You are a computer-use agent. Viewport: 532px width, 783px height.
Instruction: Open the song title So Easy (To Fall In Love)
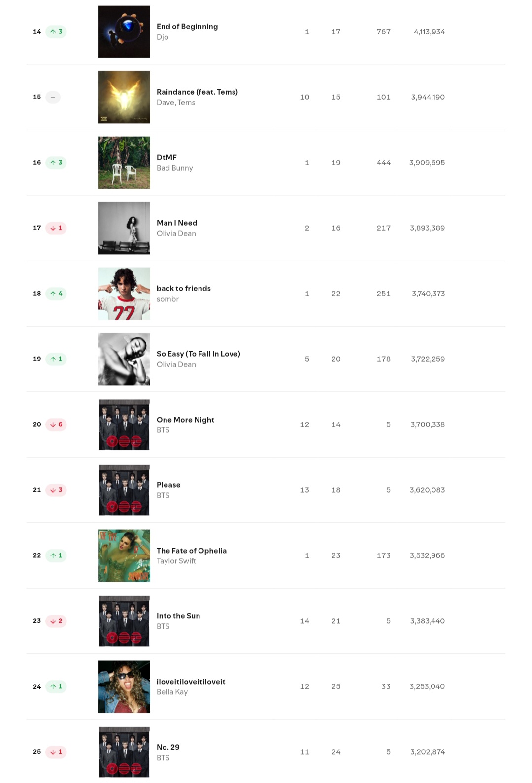click(x=198, y=354)
